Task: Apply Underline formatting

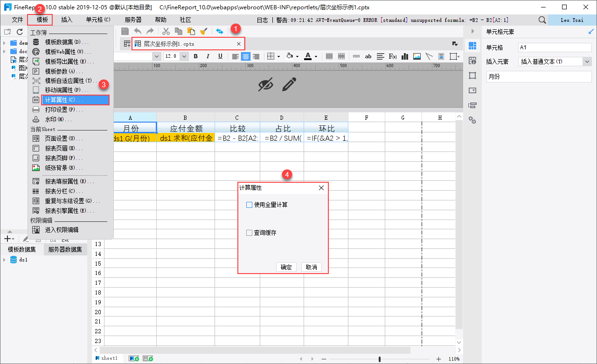Action: (220, 56)
